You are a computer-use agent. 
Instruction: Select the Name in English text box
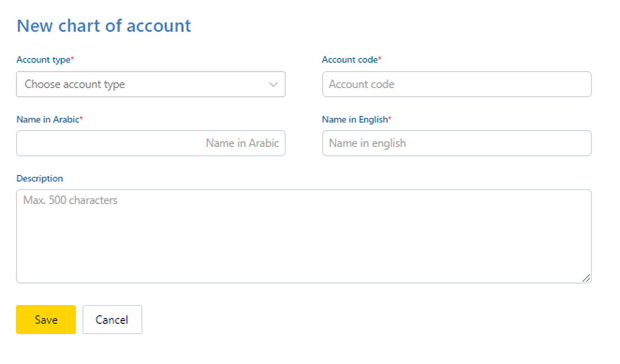[x=456, y=143]
